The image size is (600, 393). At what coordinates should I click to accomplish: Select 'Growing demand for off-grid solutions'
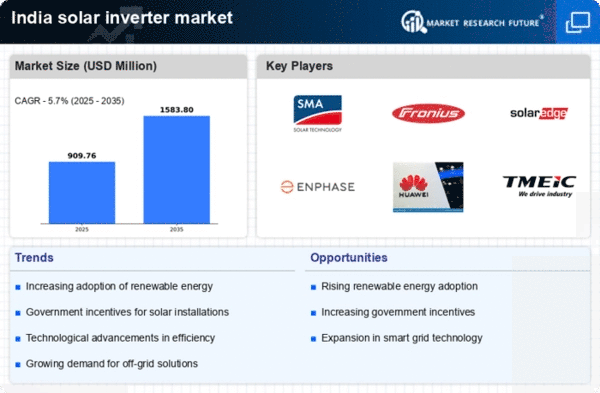112,364
